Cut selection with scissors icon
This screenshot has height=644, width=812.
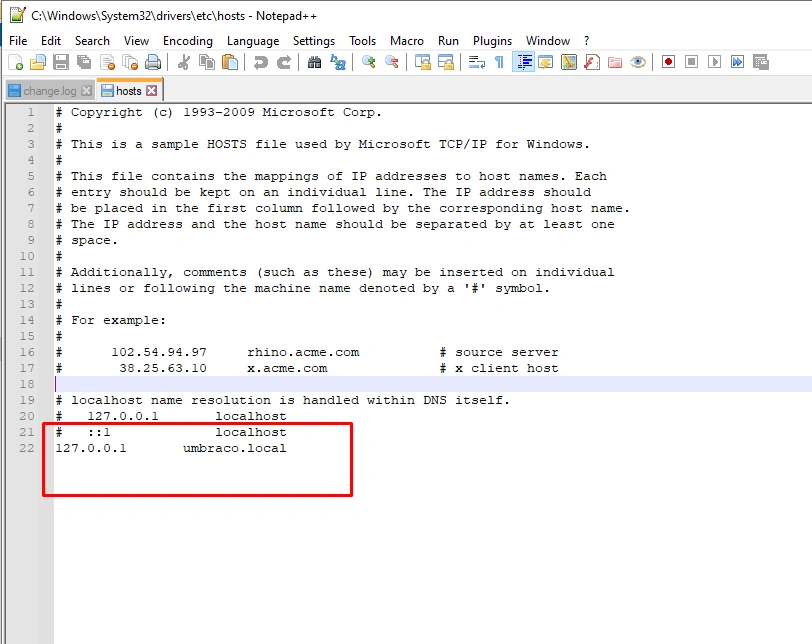(x=183, y=62)
